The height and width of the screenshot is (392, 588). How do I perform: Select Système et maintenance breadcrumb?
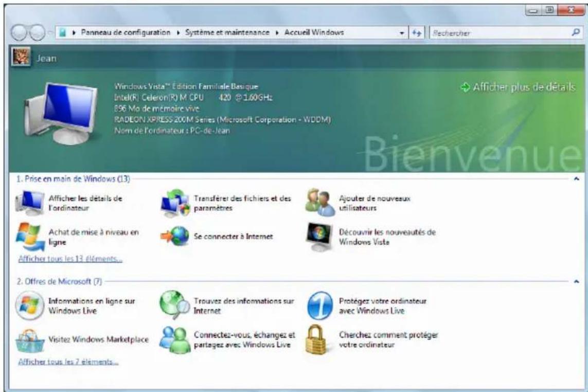coord(227,32)
